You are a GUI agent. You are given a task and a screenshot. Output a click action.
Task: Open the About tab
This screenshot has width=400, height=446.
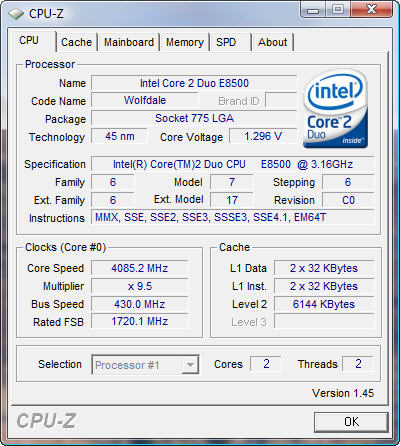(x=272, y=43)
